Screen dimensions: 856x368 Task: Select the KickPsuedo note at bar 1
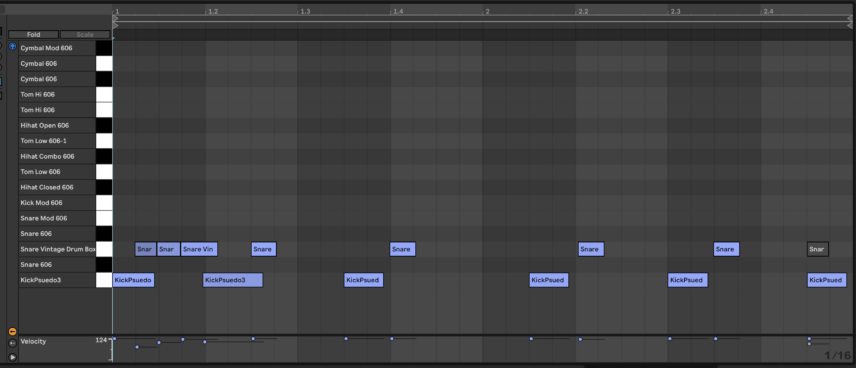[x=134, y=280]
